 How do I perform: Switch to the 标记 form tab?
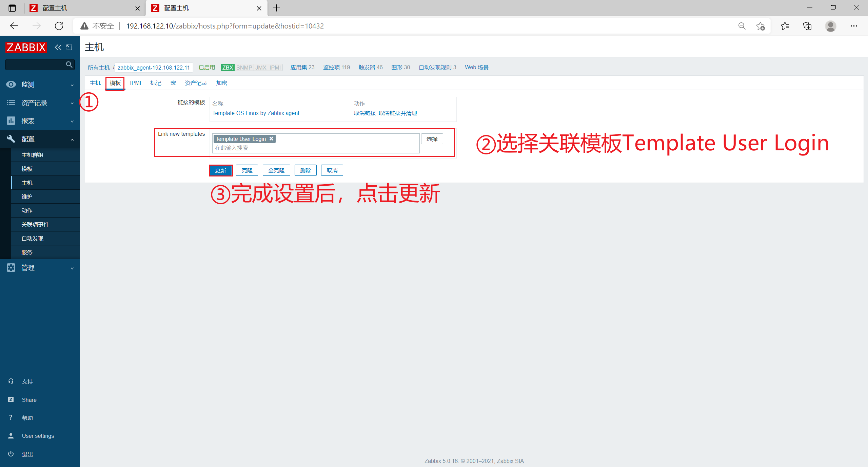tap(156, 83)
